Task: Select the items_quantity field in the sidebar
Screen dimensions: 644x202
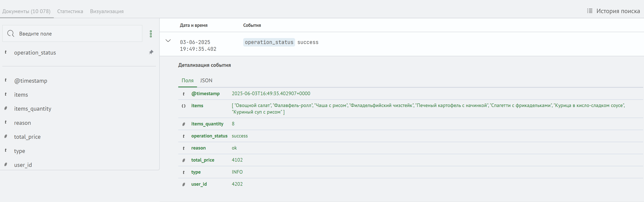Action: pos(32,109)
